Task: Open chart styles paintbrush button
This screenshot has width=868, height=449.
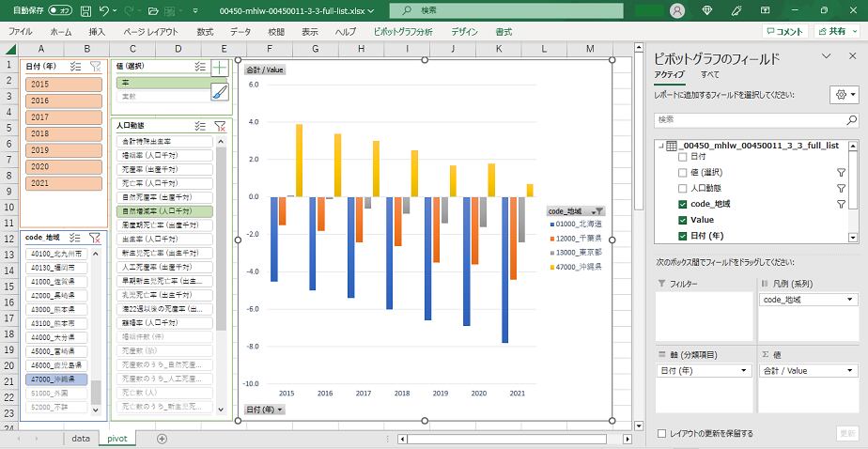Action: [220, 91]
